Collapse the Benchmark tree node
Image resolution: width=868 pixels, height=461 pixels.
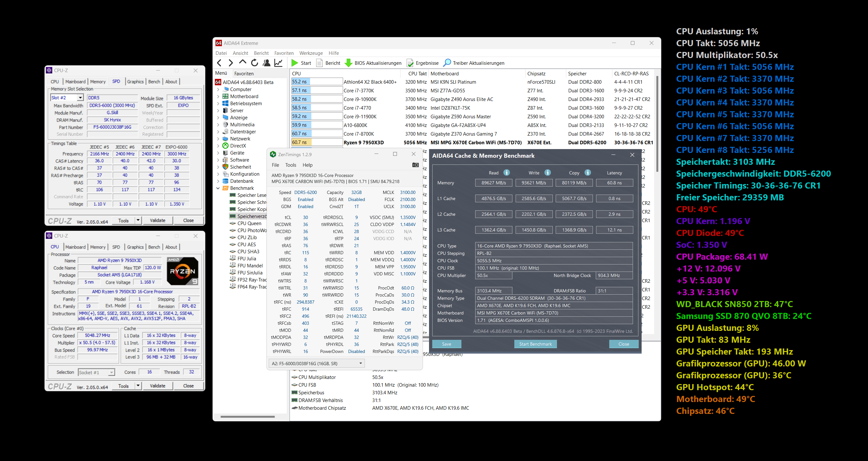pyautogui.click(x=218, y=189)
